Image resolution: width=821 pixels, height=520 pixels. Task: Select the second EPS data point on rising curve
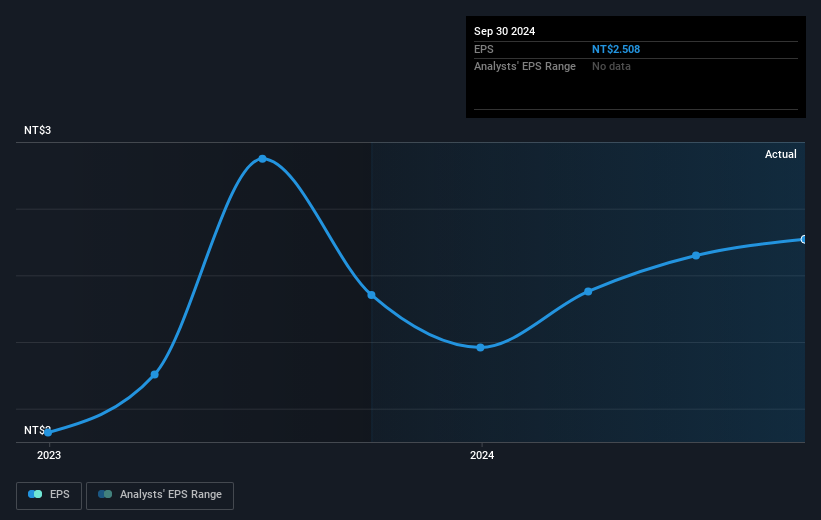[154, 374]
